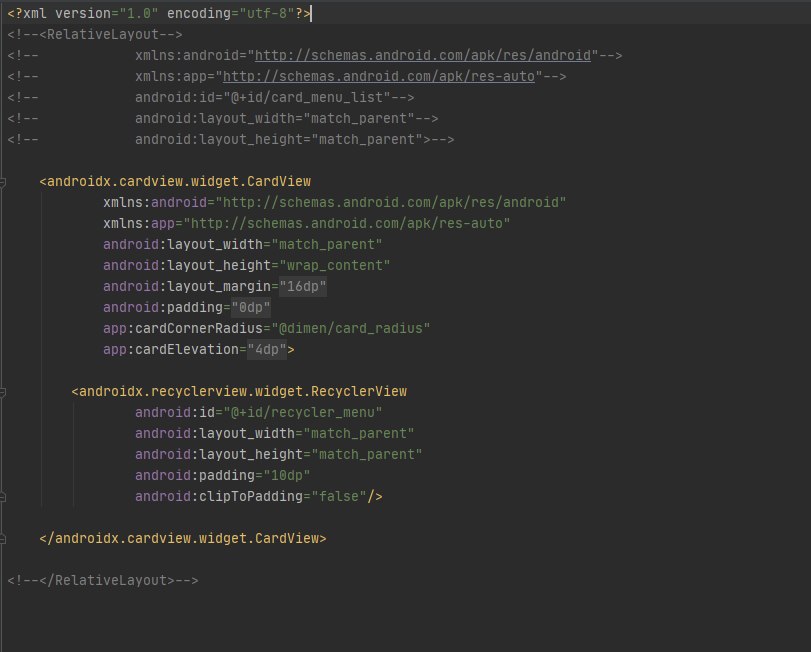
Task: Click the commented closing RelativeLayout tag
Action: (x=103, y=581)
